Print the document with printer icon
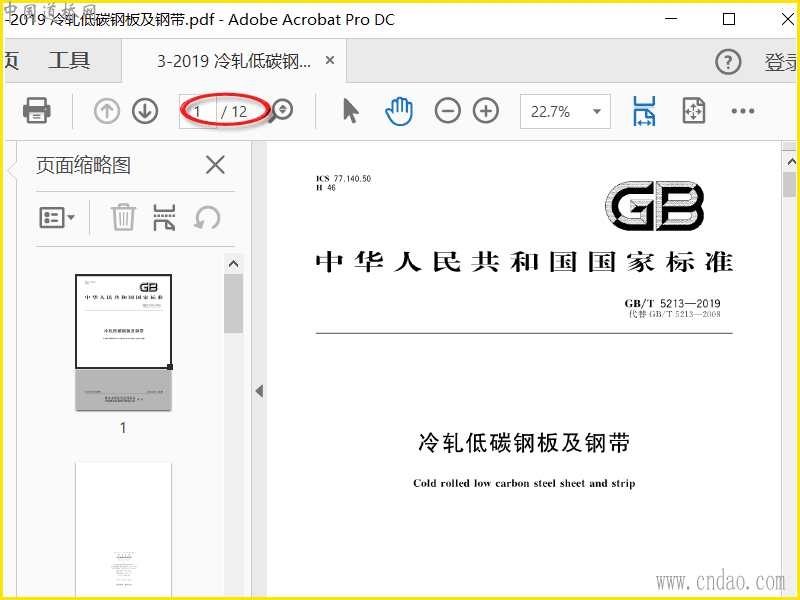Viewport: 800px width, 600px height. [x=36, y=110]
